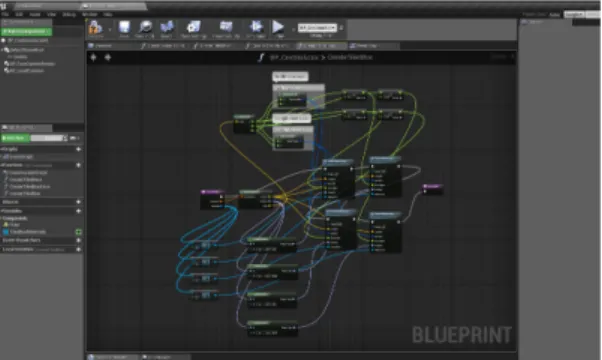Select the purple Return node
602x360 pixels.
[x=433, y=189]
